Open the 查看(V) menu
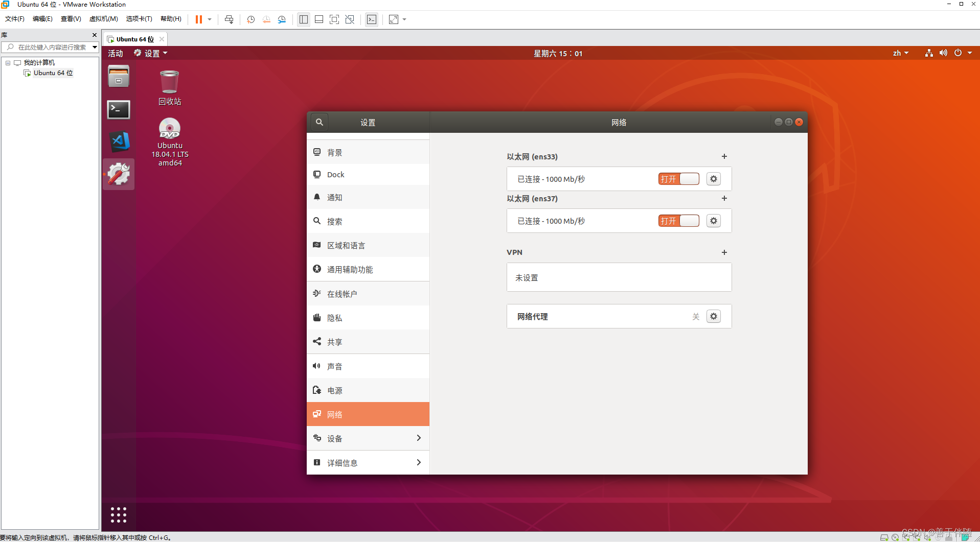Viewport: 980px width, 542px height. point(71,19)
